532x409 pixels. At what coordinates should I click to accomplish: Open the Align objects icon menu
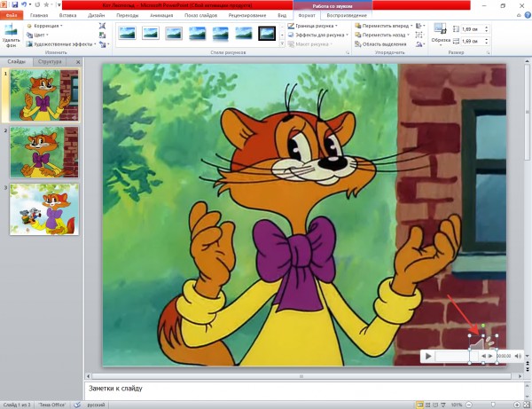pos(420,26)
